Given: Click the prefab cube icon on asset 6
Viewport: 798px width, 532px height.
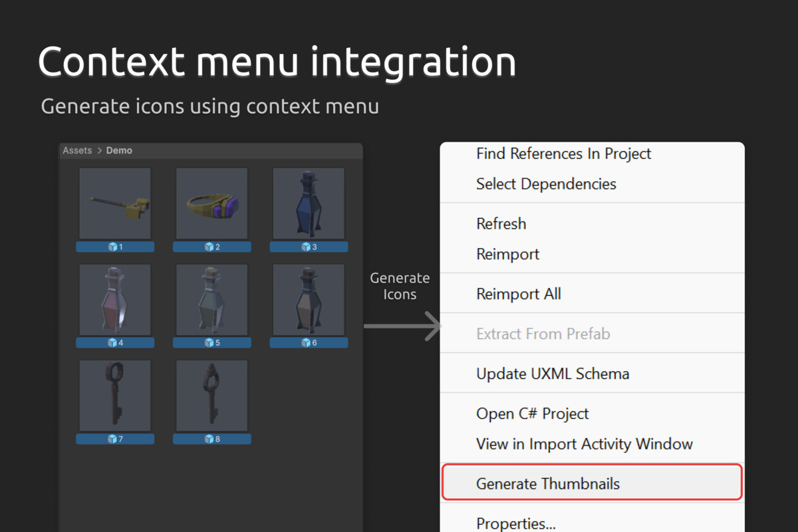Looking at the screenshot, I should click(x=305, y=342).
